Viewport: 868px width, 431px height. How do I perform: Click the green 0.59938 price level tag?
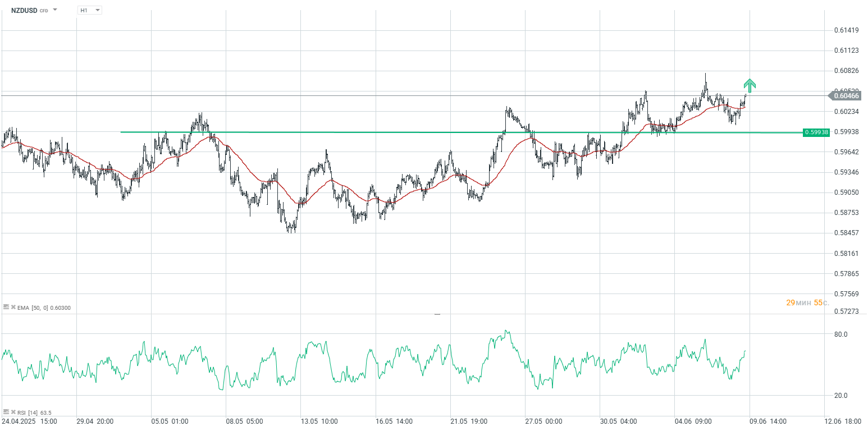(x=816, y=132)
